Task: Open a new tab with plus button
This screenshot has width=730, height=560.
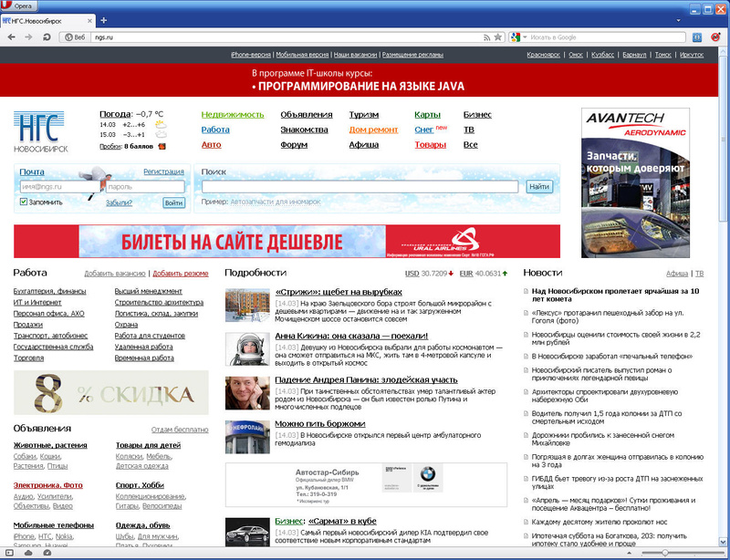Action: pos(102,19)
